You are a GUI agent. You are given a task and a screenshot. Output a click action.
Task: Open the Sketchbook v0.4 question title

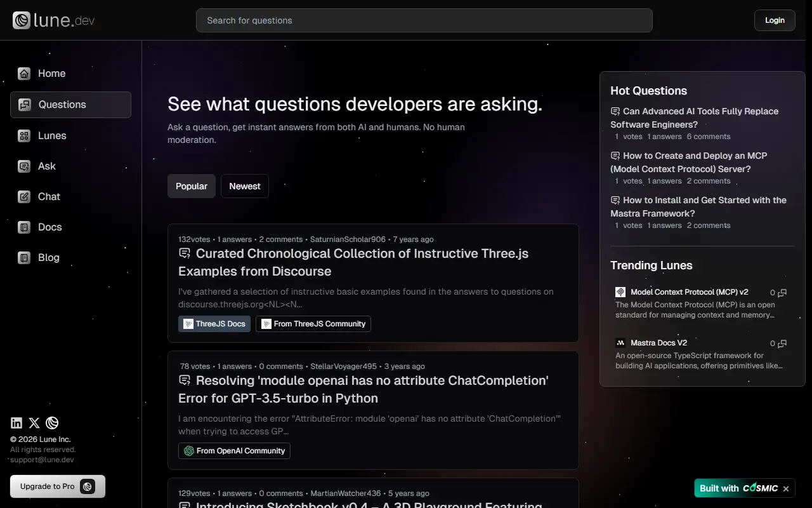pos(360,504)
